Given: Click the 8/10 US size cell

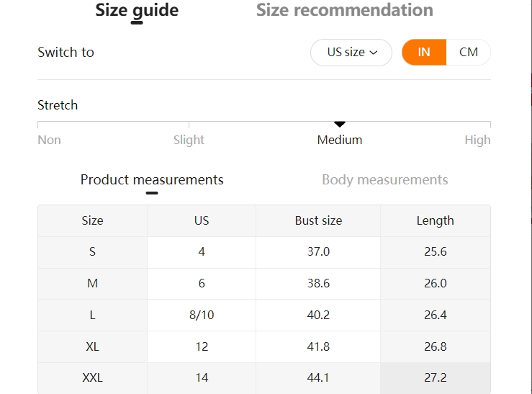Looking at the screenshot, I should pos(202,315).
